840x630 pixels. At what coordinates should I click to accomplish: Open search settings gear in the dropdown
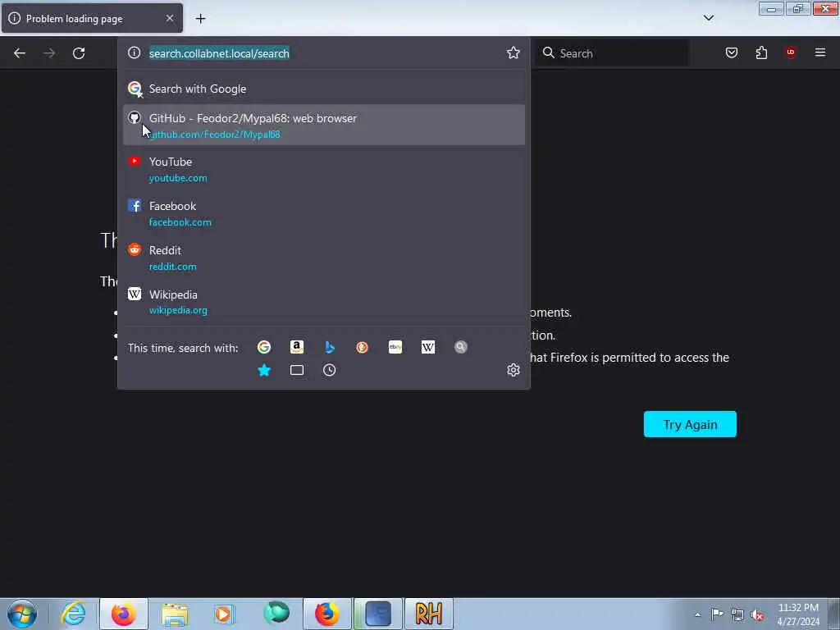(514, 370)
